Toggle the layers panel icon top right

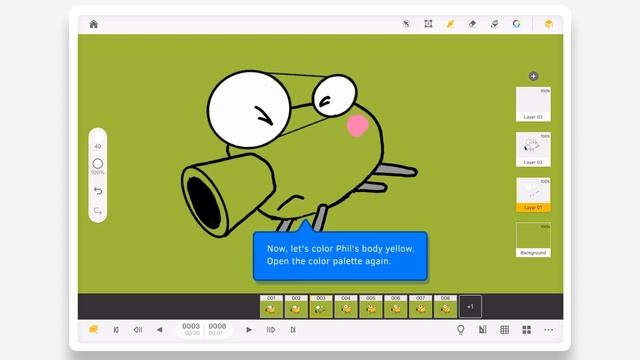coord(549,24)
